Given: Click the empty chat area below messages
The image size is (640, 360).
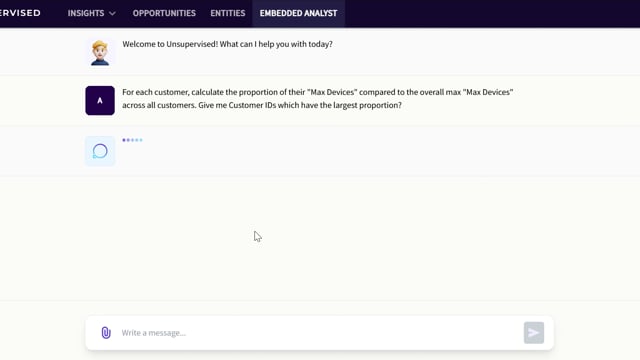Looking at the screenshot, I should click(x=320, y=239).
